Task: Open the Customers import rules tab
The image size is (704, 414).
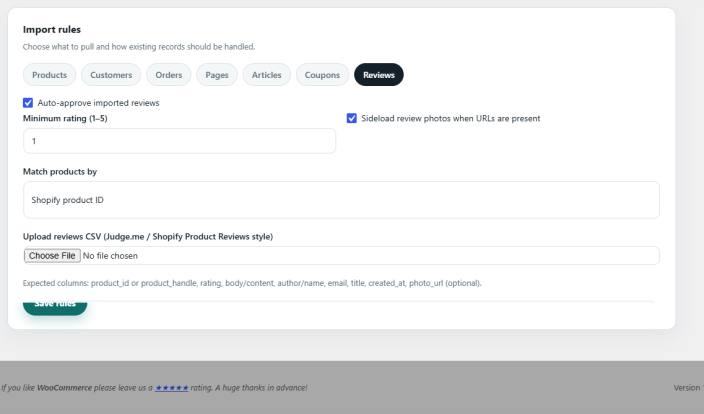Action: (111, 75)
